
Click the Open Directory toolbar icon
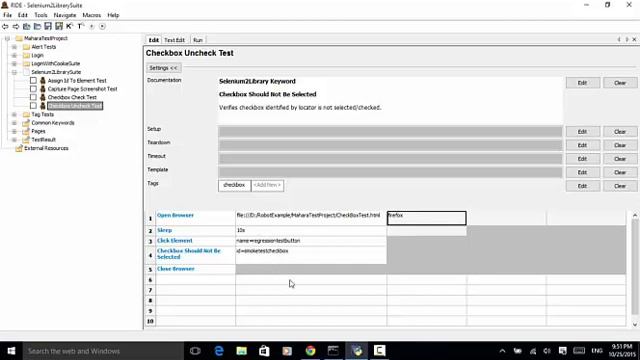[37, 26]
